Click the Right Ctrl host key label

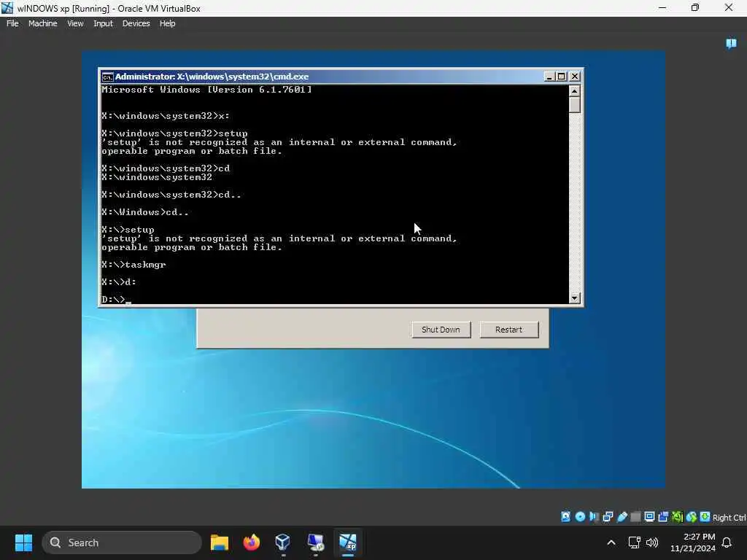click(729, 518)
